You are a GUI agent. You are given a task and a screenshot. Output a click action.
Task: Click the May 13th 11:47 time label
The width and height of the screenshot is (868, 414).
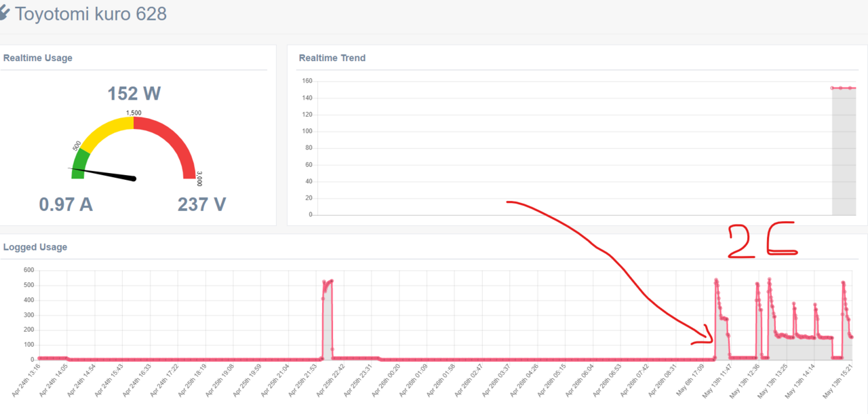coord(719,380)
